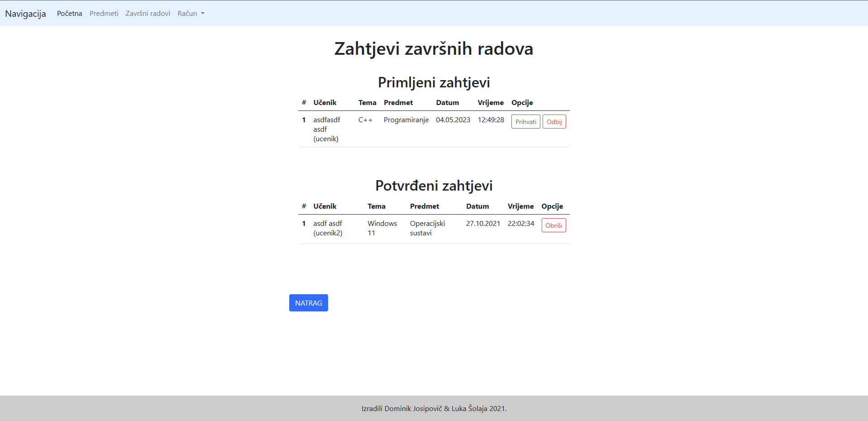The image size is (868, 421).
Task: Open the Račun dropdown menu
Action: coord(190,13)
